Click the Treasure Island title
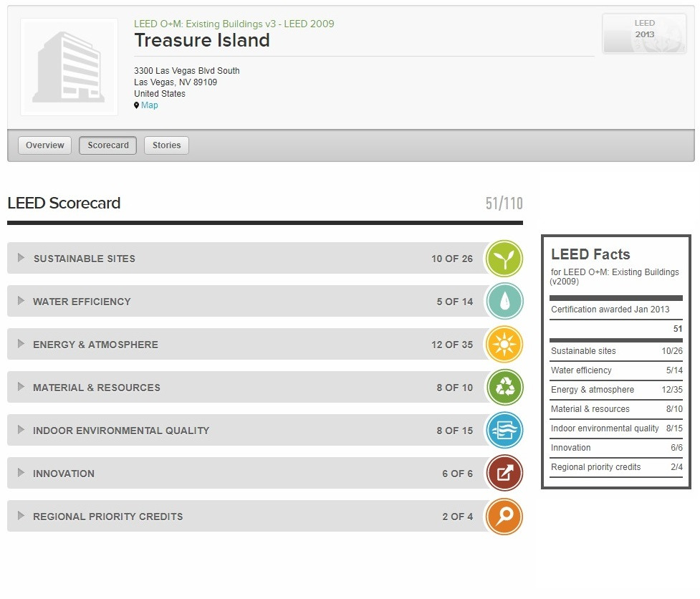This screenshot has width=700, height=599. point(202,40)
